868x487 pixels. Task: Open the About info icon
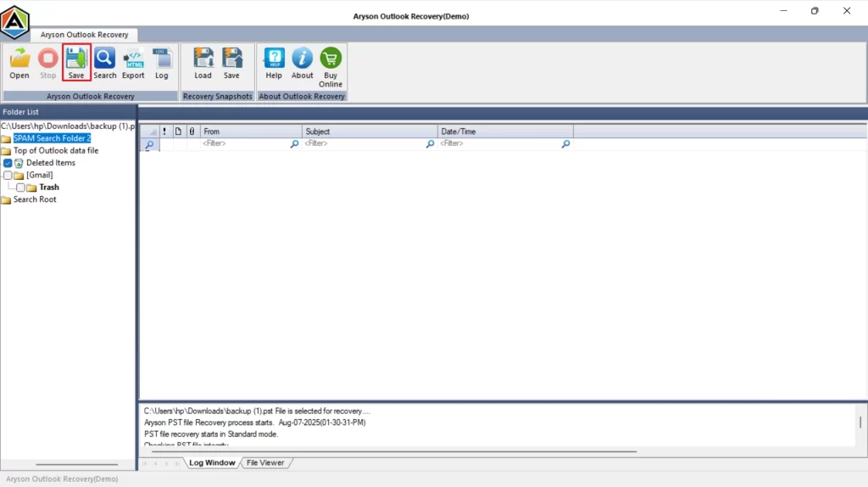tap(303, 63)
